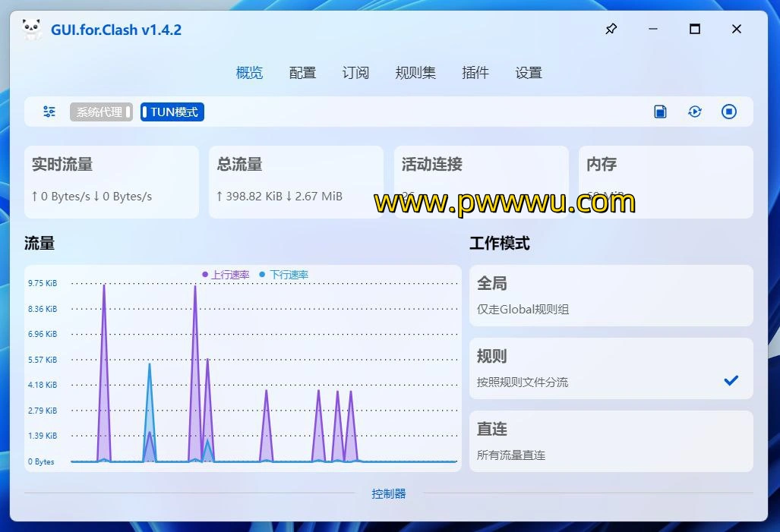The image size is (780, 532).
Task: Restart the core with the reload icon
Action: coord(695,112)
